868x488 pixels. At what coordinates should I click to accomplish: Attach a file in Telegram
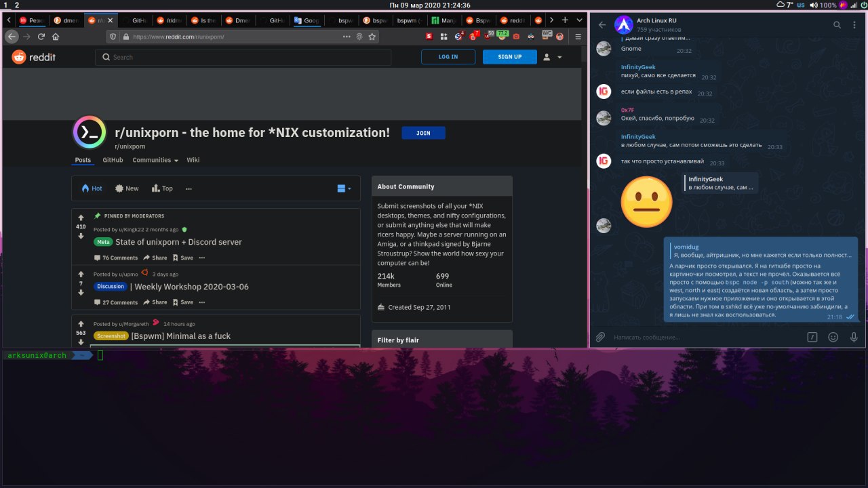pos(600,337)
